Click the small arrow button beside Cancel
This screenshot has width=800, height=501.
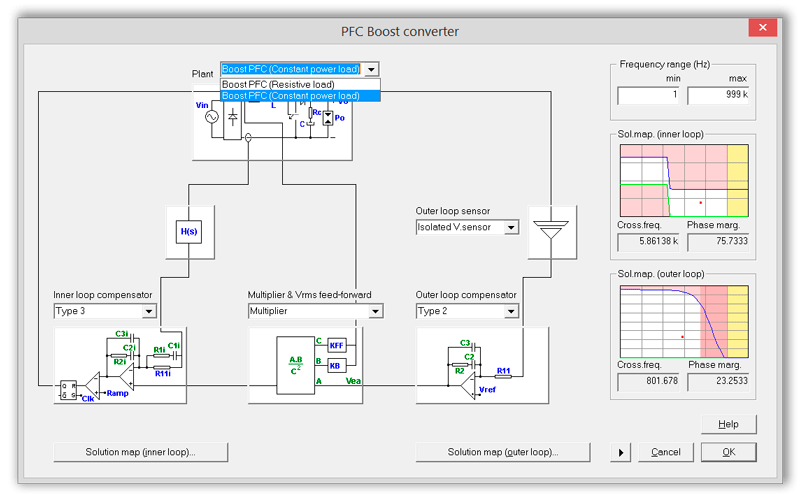pyautogui.click(x=621, y=453)
